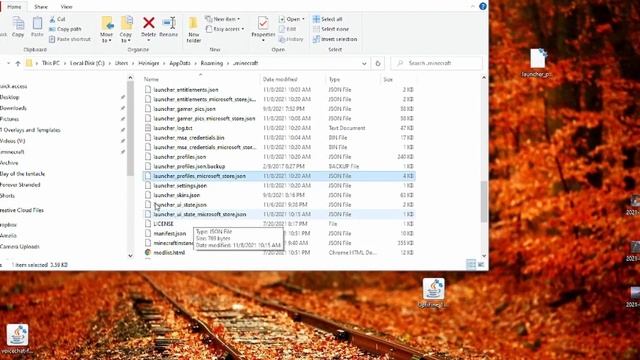Select the LICENSE file
This screenshot has width=640, height=360.
point(279,224)
